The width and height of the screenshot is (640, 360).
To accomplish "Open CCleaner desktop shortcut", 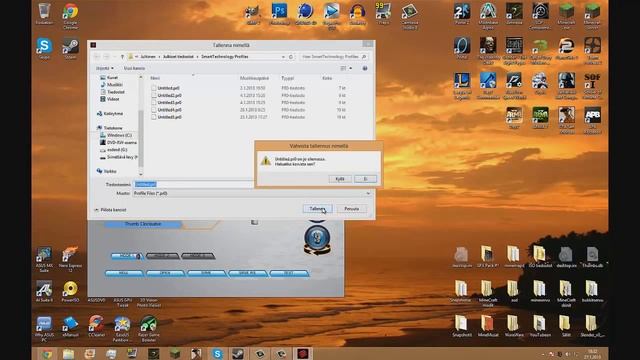I will click(96, 326).
